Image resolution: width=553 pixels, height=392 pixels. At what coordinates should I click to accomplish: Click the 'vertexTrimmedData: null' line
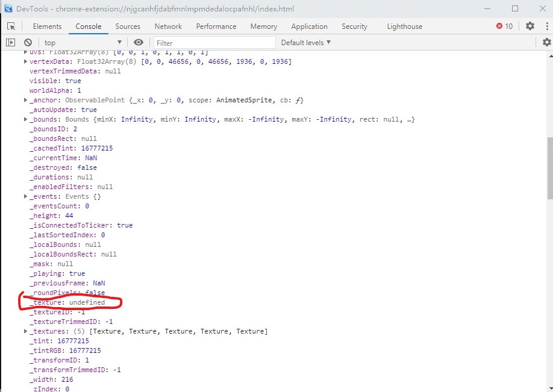75,71
